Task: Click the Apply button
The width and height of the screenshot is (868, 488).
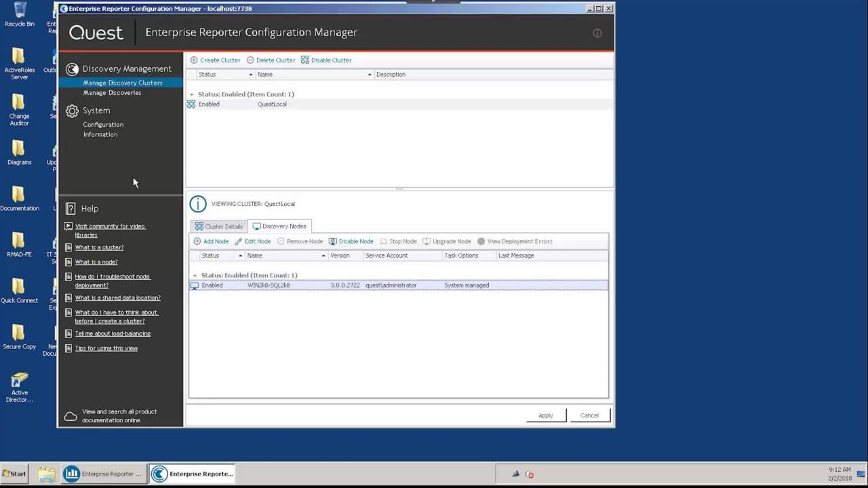Action: (x=545, y=415)
